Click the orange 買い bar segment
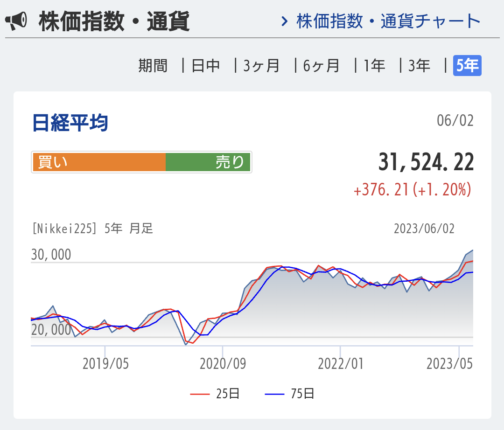The image size is (504, 430). click(99, 162)
